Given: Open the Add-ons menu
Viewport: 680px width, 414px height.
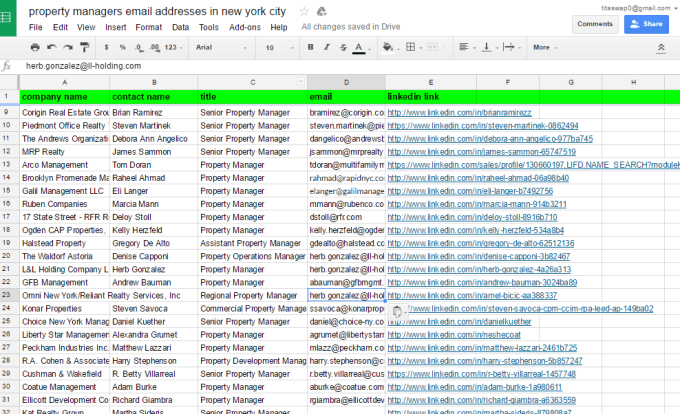Looking at the screenshot, I should click(245, 27).
